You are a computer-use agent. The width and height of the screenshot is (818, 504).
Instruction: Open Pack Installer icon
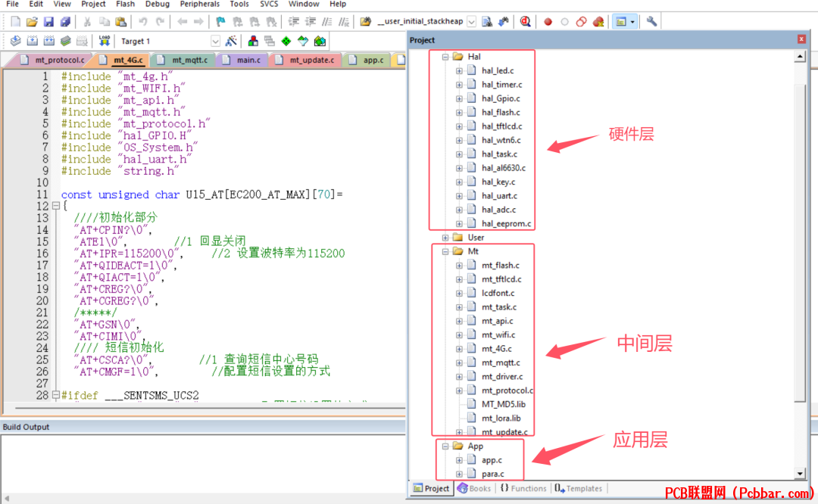320,41
